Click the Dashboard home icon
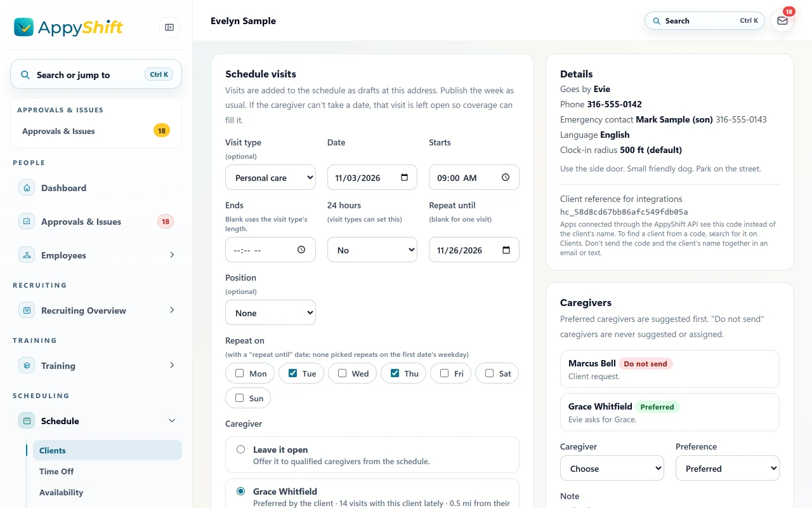The width and height of the screenshot is (812, 508). coord(27,188)
